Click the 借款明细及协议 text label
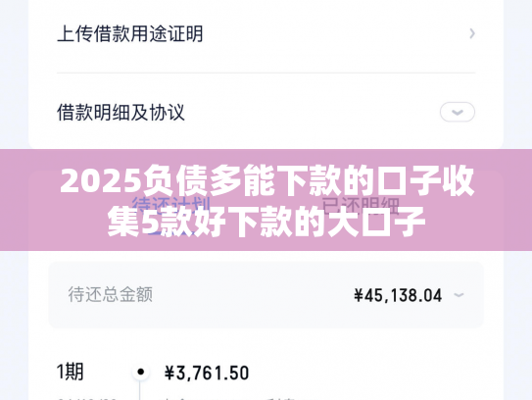Screen dimensions: 532x400 point(121,113)
